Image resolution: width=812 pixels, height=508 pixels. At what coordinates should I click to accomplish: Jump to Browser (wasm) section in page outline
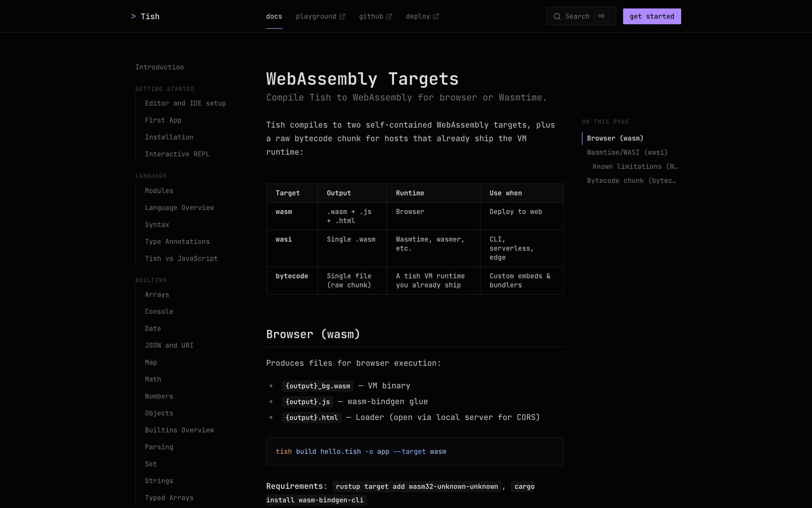[x=615, y=138]
